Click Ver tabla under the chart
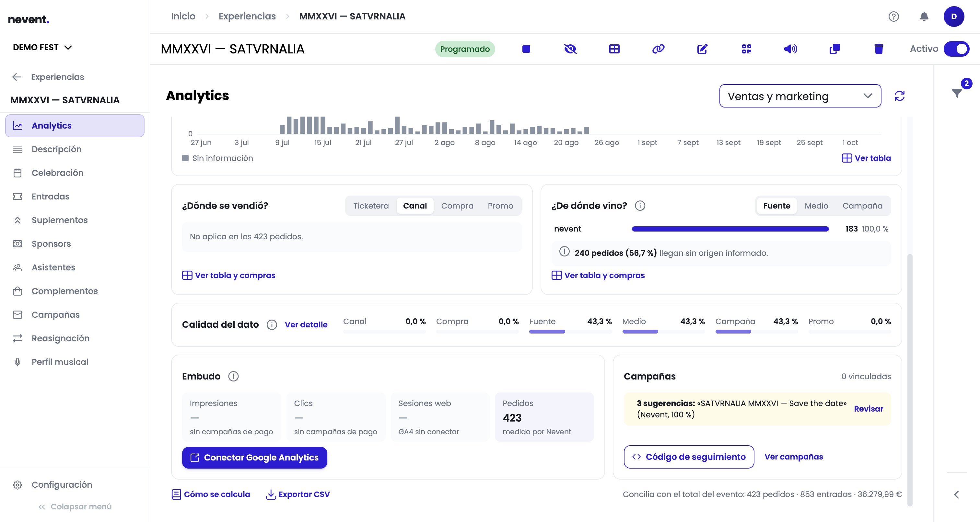 point(866,158)
